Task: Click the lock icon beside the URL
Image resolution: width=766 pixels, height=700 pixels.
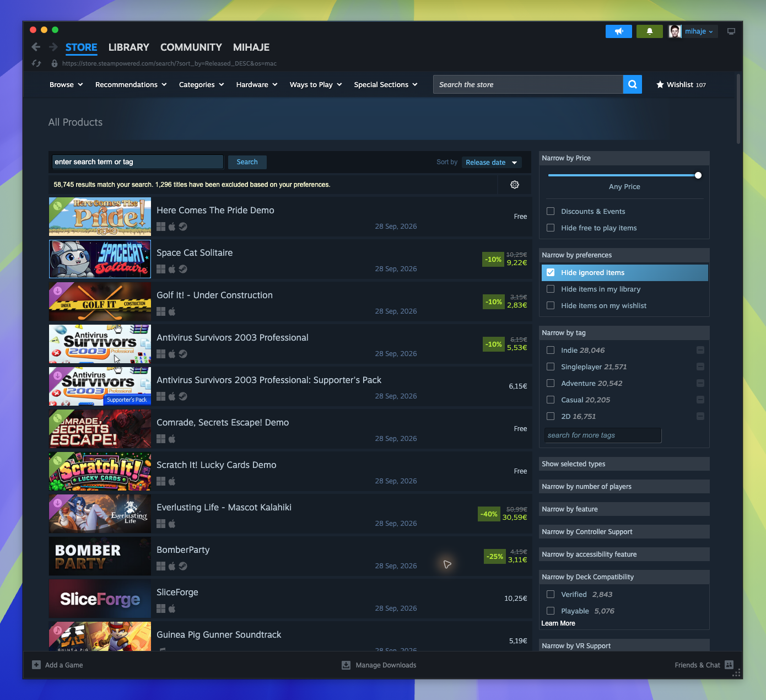Action: [x=54, y=63]
